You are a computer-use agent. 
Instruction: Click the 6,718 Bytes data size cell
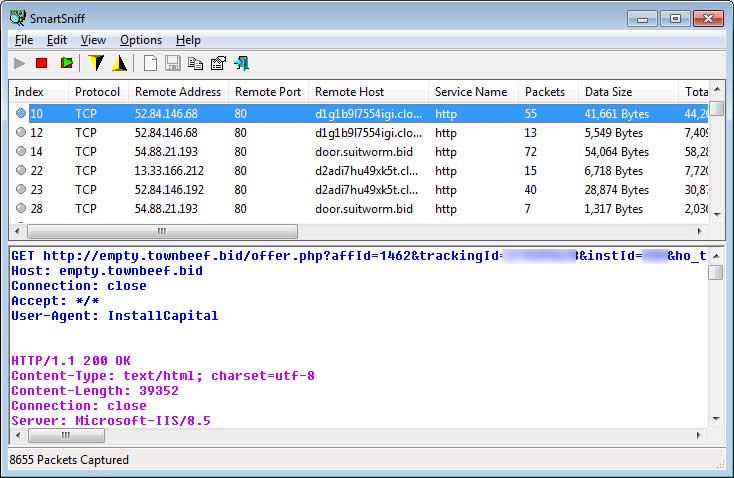[x=613, y=171]
